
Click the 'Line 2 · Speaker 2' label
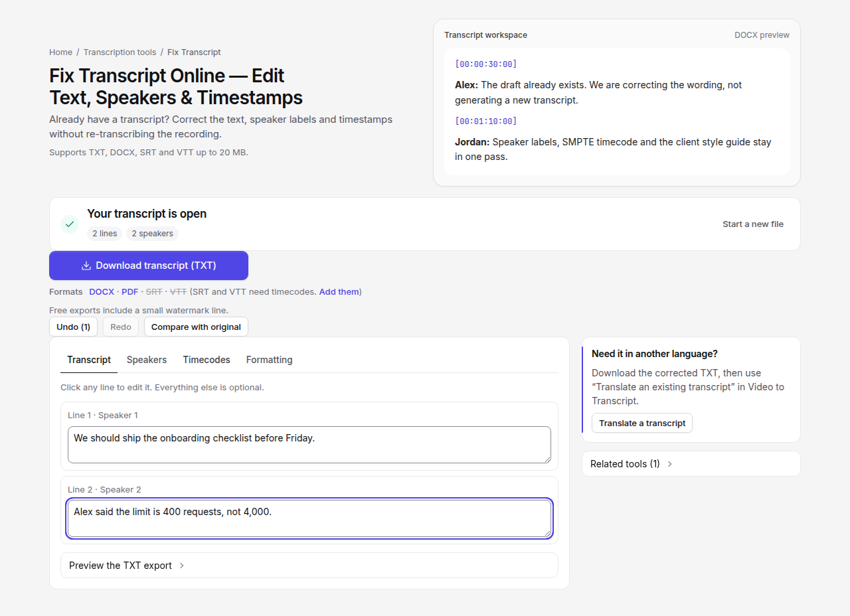pyautogui.click(x=104, y=490)
